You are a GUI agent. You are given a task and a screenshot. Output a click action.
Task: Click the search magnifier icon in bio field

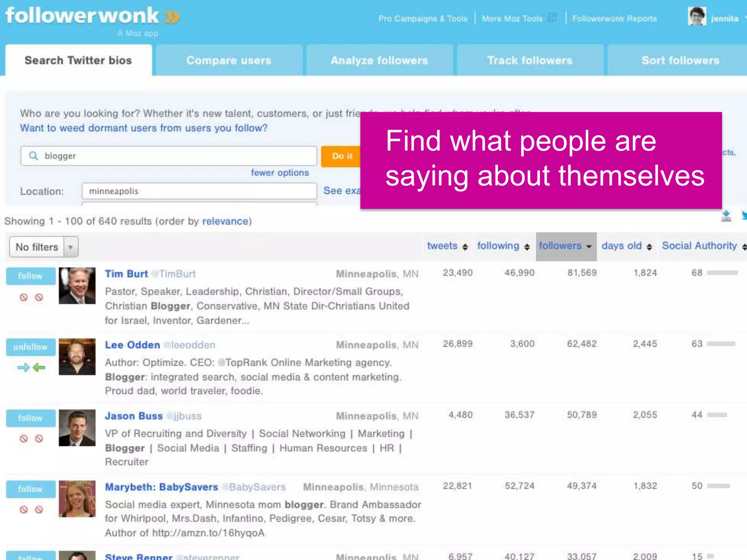coord(33,156)
